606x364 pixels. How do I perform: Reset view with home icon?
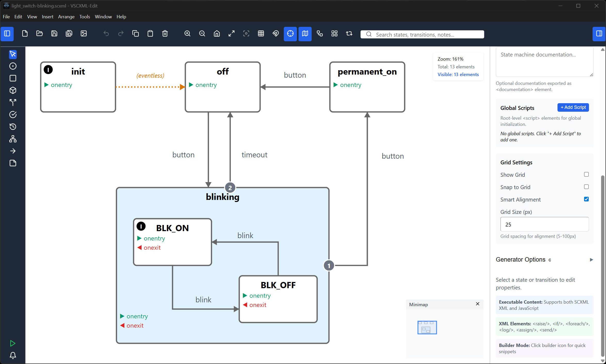pyautogui.click(x=217, y=34)
